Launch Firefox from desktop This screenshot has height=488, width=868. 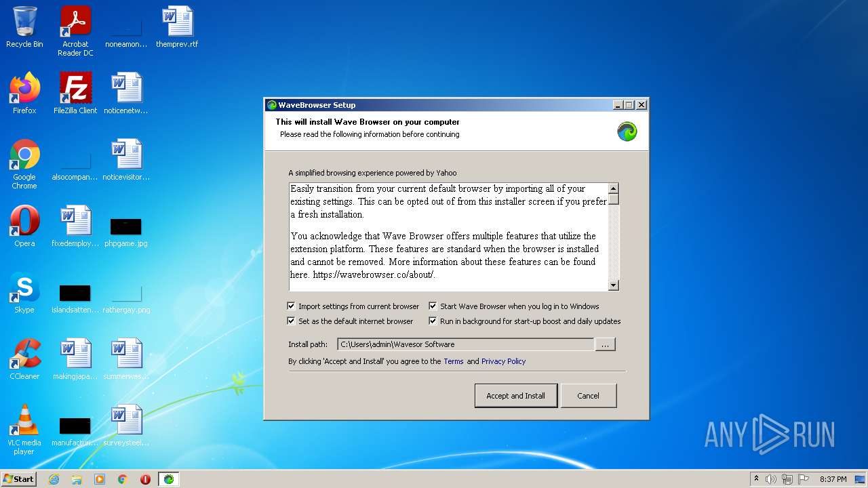[24, 94]
